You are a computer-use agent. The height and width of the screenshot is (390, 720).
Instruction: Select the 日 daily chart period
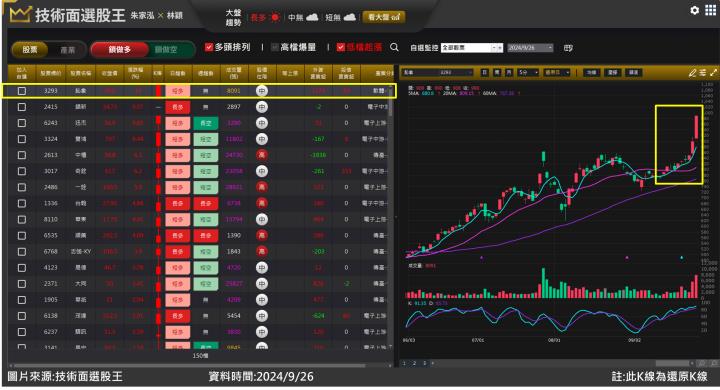pyautogui.click(x=485, y=73)
